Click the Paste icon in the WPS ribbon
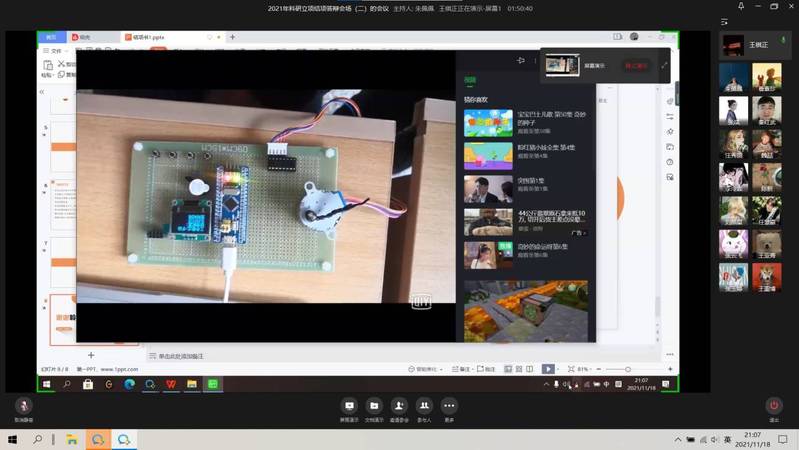Screen dimensions: 799x450 pos(48,65)
